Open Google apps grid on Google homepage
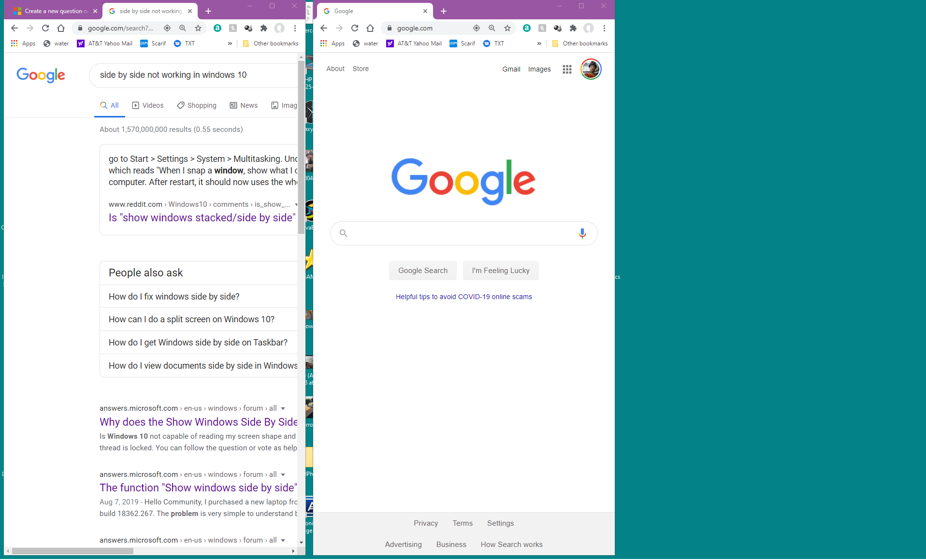 567,69
